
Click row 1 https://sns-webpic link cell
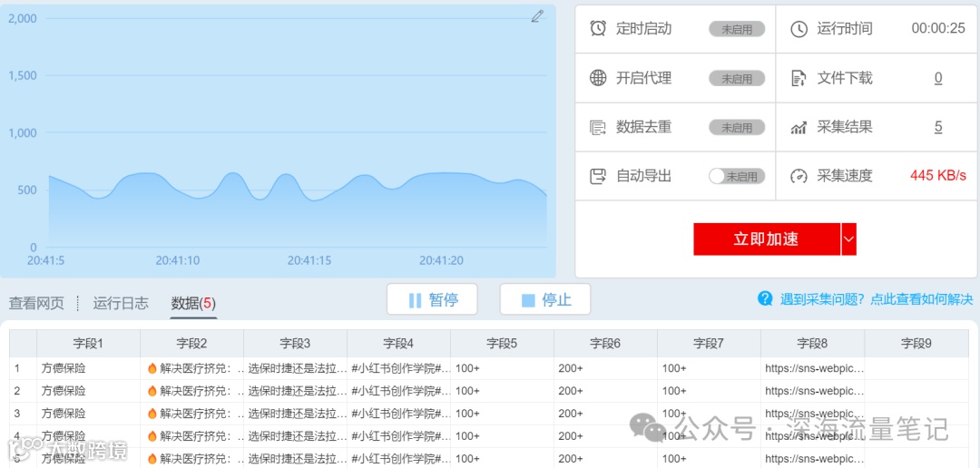tap(812, 368)
